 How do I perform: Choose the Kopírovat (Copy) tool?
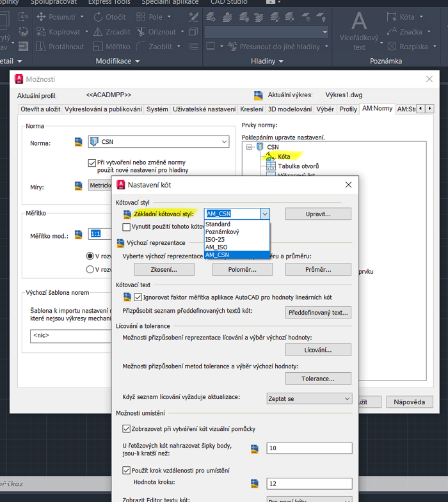pyautogui.click(x=58, y=32)
